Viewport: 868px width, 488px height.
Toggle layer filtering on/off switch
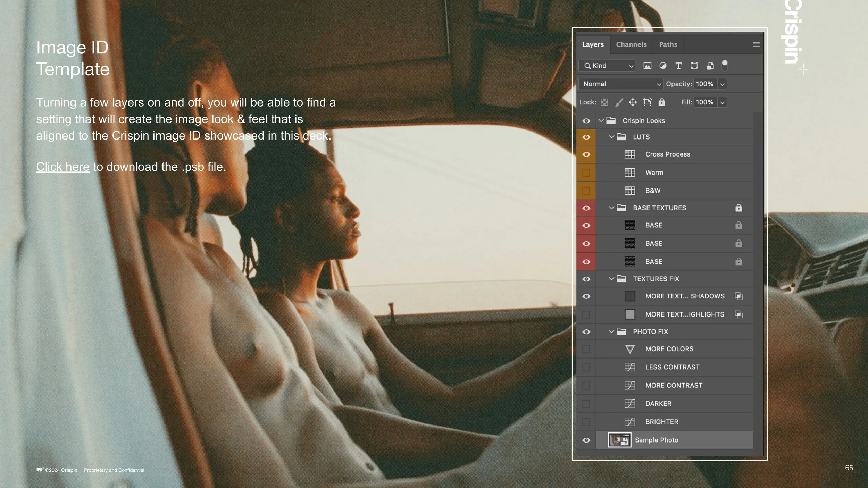click(x=725, y=66)
